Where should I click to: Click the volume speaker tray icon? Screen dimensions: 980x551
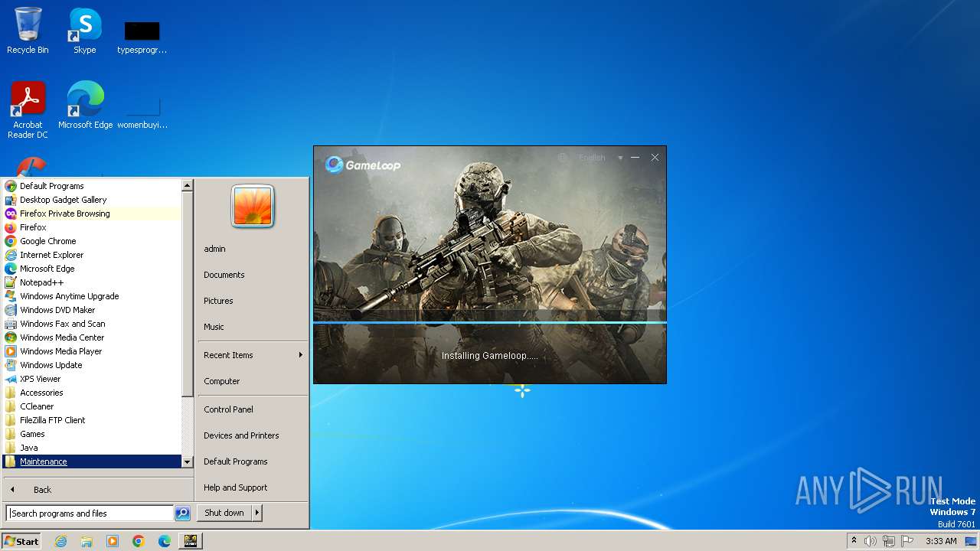pyautogui.click(x=871, y=541)
